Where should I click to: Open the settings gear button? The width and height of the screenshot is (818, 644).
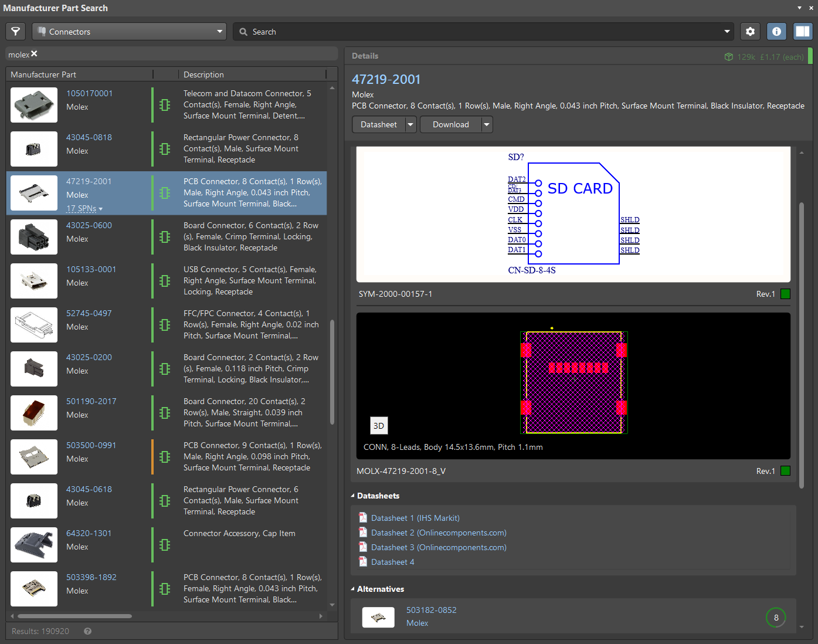point(750,32)
